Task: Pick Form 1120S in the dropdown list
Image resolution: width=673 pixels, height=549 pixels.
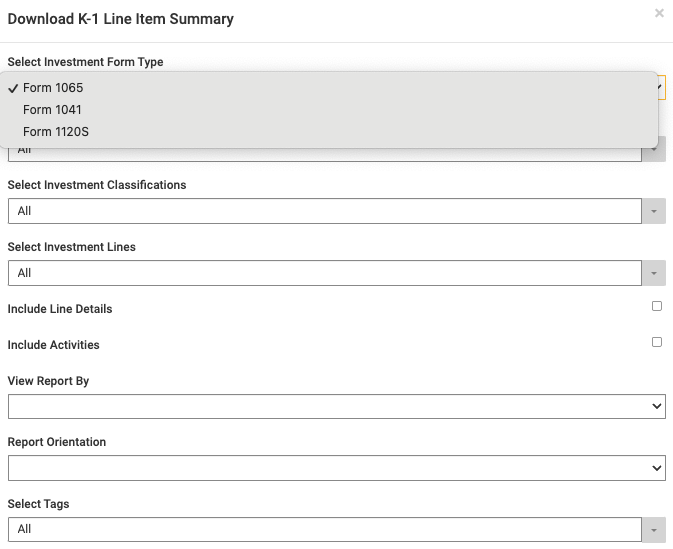Action: coord(56,132)
